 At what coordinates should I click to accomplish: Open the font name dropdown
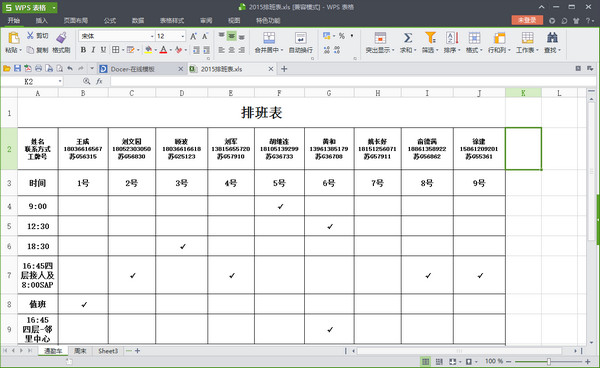click(152, 36)
